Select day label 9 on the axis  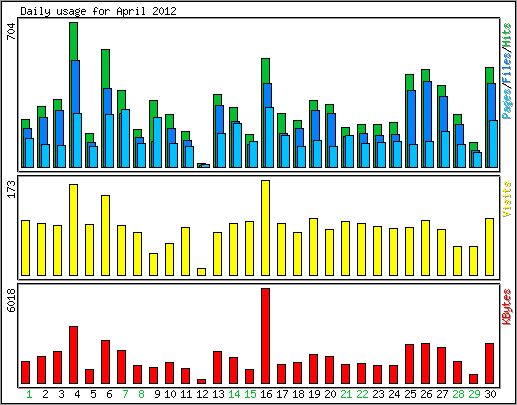point(157,394)
